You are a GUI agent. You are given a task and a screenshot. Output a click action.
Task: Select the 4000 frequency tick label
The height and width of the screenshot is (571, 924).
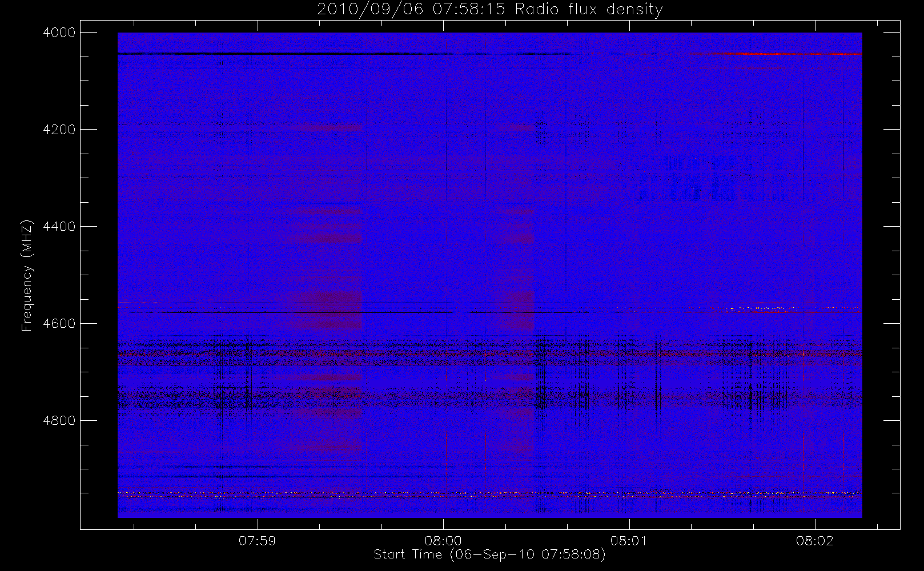point(59,33)
